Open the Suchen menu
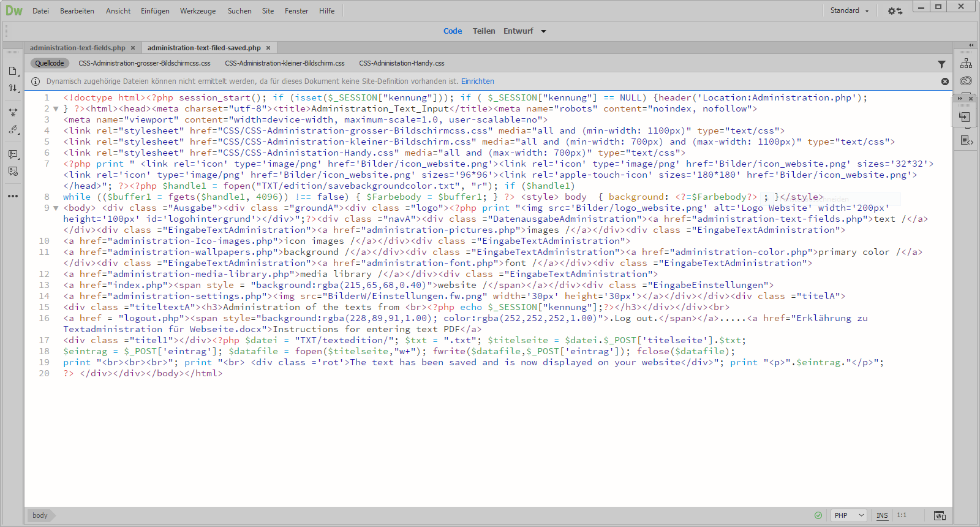Screen dimensions: 980x527 tap(239, 11)
